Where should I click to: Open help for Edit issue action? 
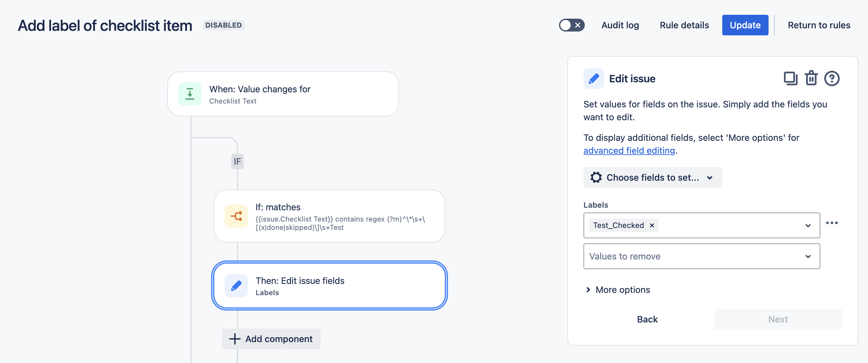pyautogui.click(x=832, y=78)
